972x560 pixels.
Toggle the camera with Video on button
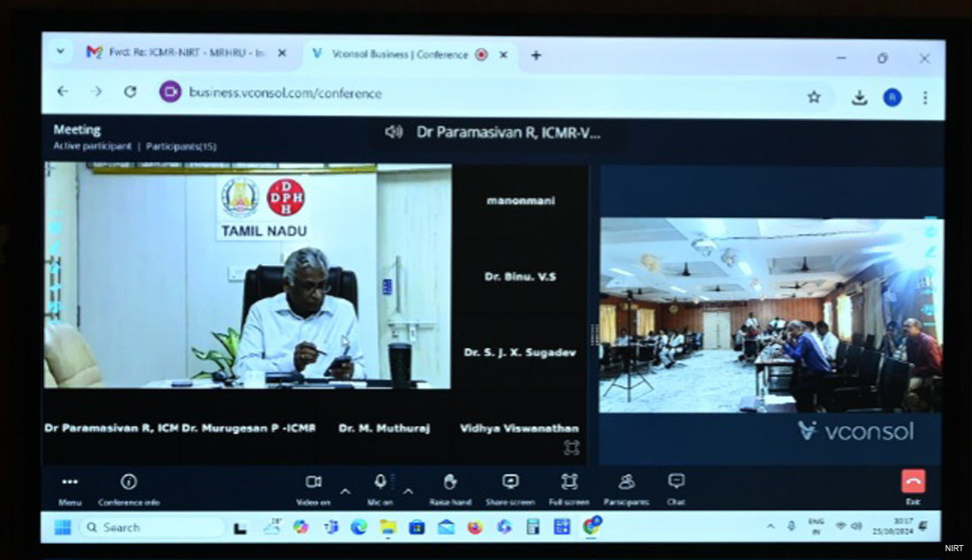point(313,481)
